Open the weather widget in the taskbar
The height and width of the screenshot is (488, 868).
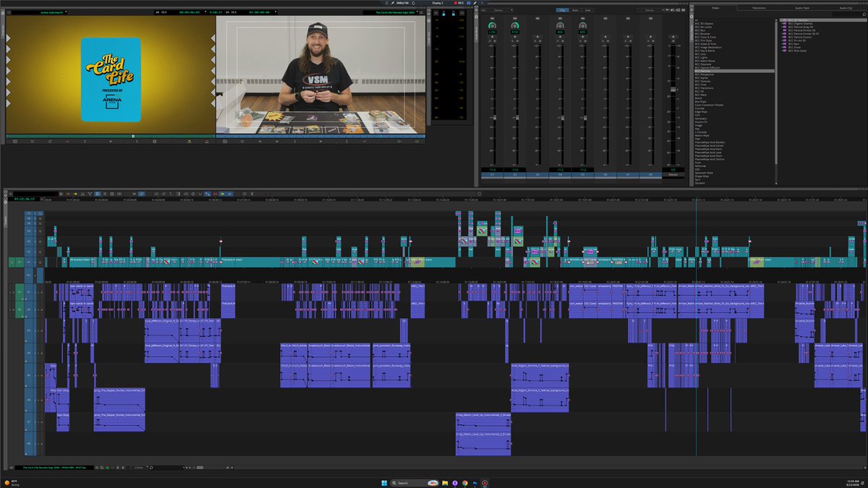[x=13, y=482]
